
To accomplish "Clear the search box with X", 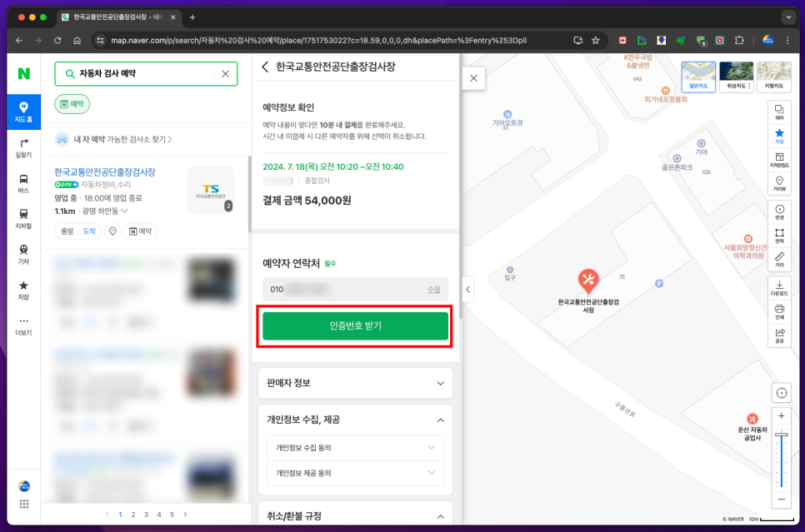I will [225, 74].
